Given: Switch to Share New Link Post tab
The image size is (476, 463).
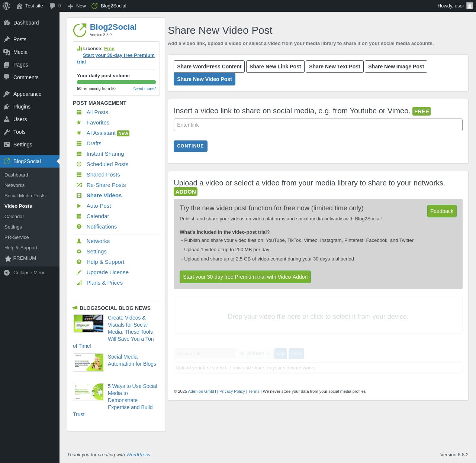Looking at the screenshot, I should coord(275,67).
